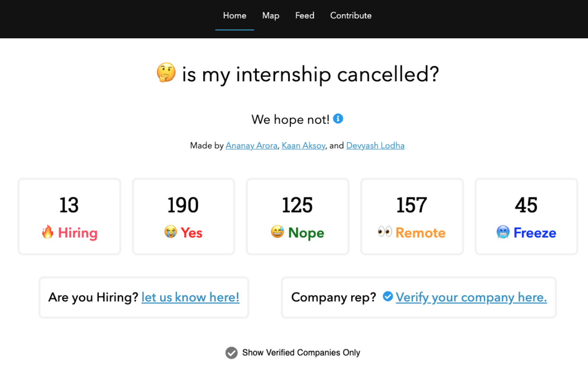Open the Ananay Arora profile link
Viewport: 588px width, 375px height.
(x=251, y=145)
